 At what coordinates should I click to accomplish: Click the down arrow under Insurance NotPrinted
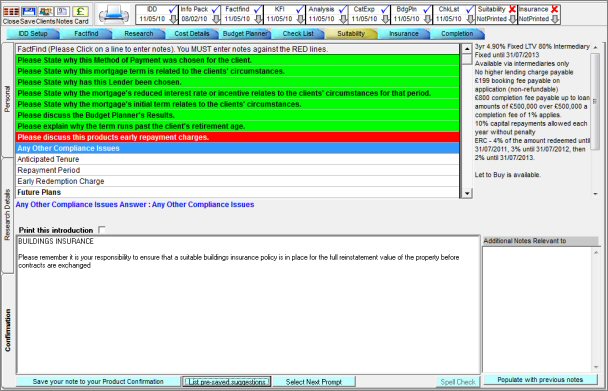point(555,19)
